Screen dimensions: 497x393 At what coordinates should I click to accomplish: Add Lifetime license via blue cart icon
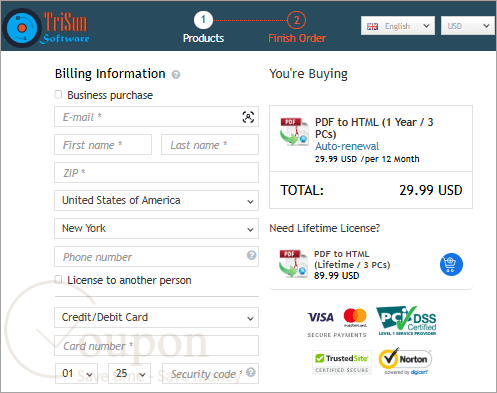pyautogui.click(x=451, y=264)
